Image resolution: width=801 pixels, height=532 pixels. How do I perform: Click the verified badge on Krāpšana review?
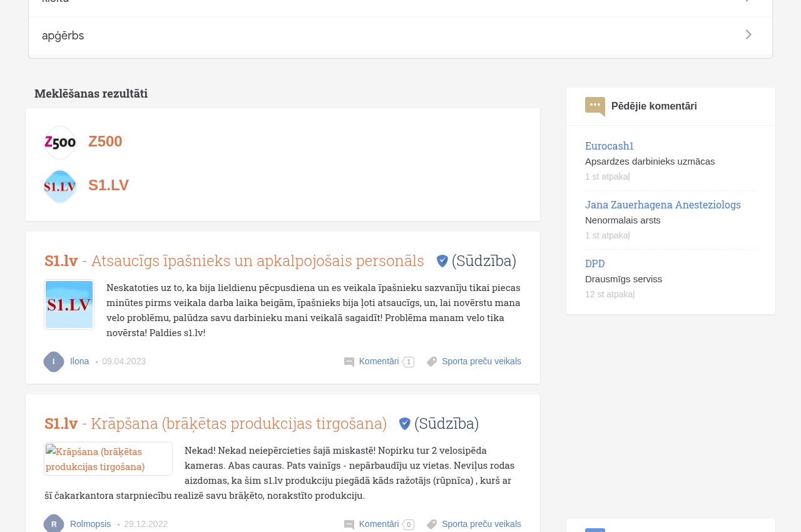tap(405, 424)
